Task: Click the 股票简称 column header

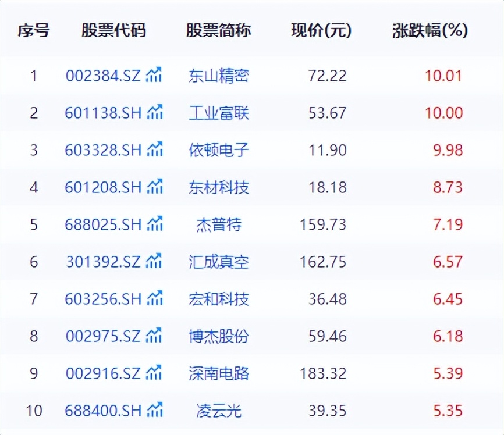Action: coord(219,31)
